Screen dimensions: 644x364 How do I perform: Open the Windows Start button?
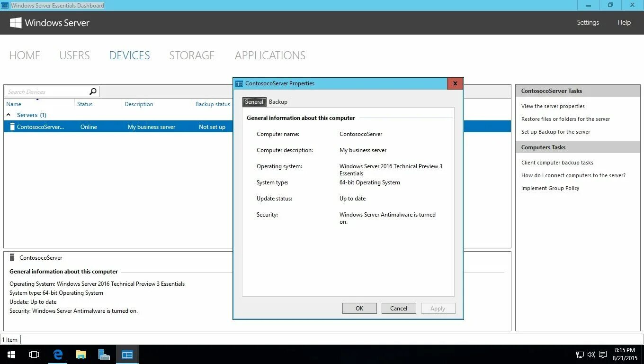(11, 355)
